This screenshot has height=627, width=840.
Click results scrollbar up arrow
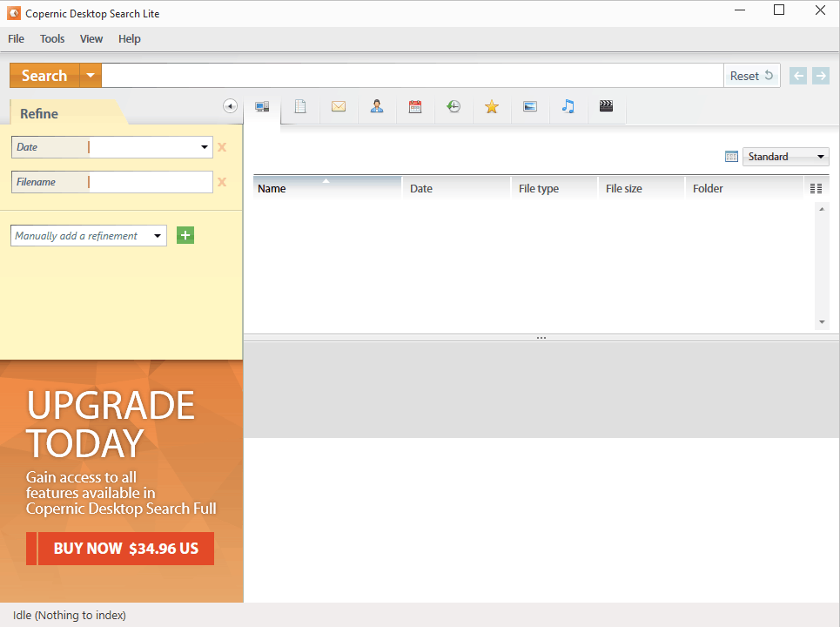[x=822, y=209]
